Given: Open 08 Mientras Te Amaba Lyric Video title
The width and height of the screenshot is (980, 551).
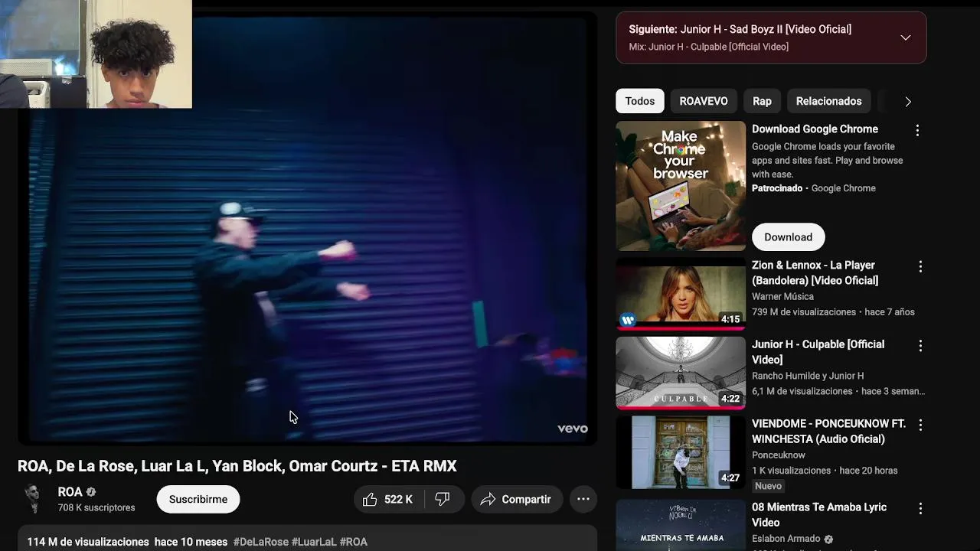Looking at the screenshot, I should [x=819, y=514].
